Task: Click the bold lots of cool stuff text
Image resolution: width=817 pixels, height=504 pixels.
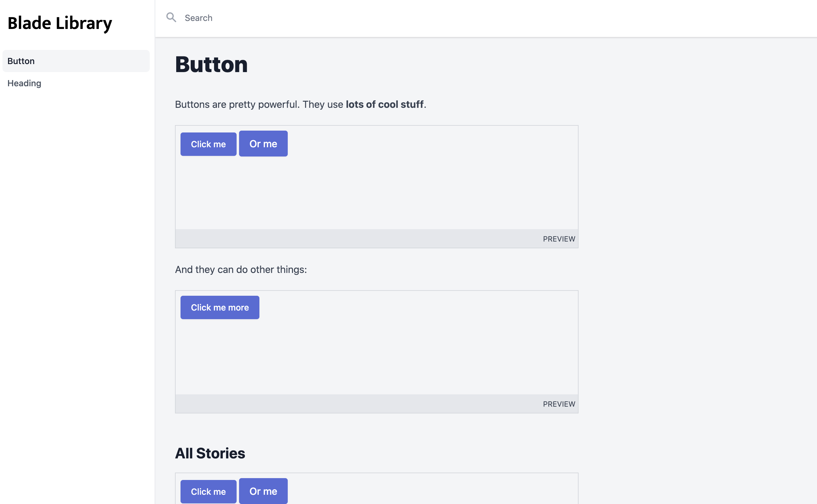Action: tap(384, 105)
